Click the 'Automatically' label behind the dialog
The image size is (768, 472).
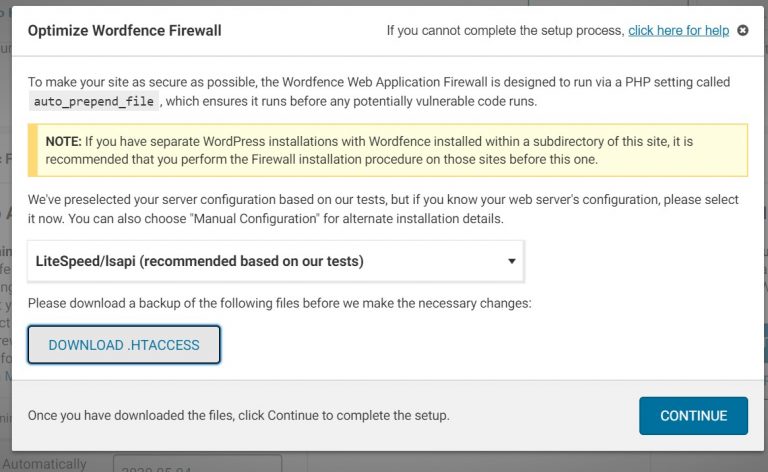pyautogui.click(x=45, y=464)
